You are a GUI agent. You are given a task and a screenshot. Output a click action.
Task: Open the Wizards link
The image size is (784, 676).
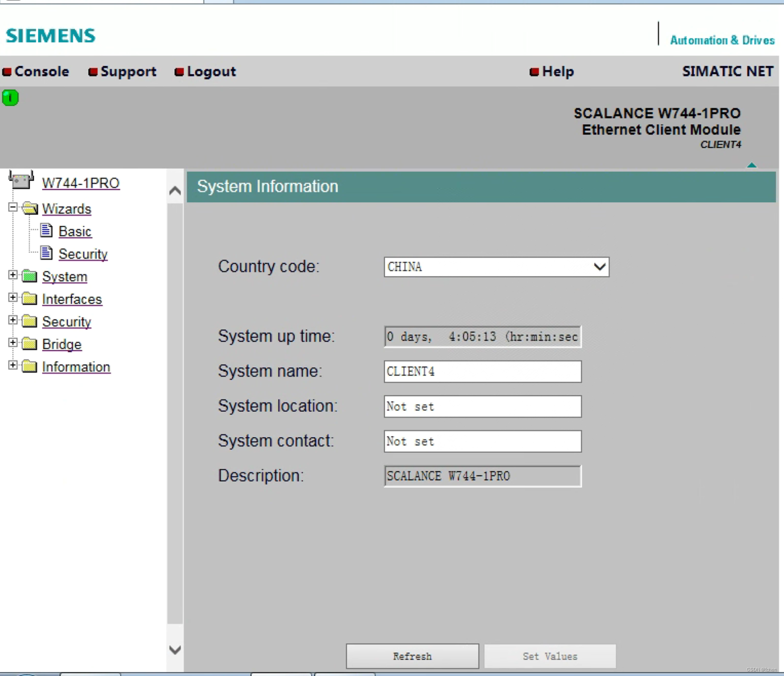pos(67,209)
